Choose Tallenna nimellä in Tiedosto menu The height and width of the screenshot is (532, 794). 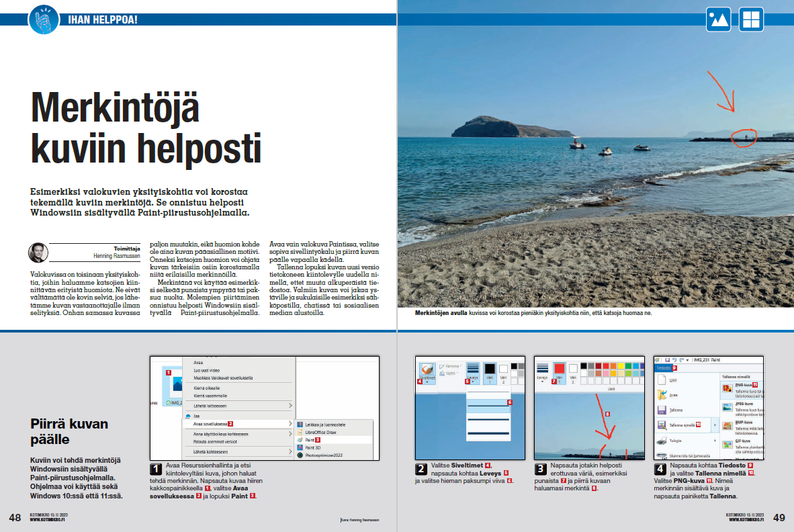click(x=682, y=425)
